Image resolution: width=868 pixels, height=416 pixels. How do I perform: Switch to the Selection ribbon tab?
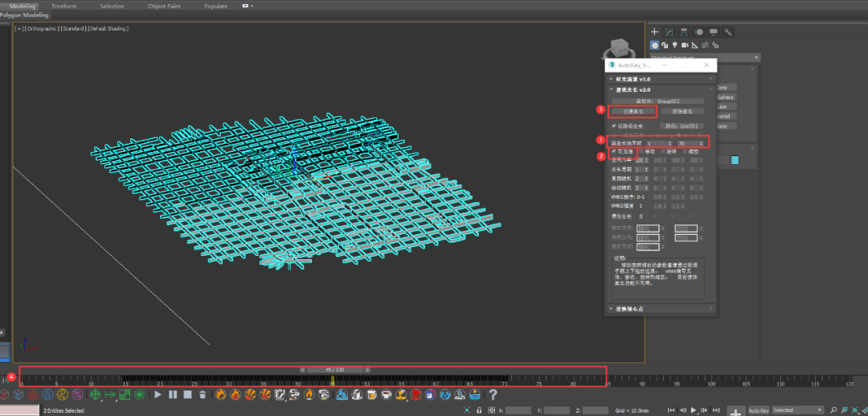click(x=113, y=6)
